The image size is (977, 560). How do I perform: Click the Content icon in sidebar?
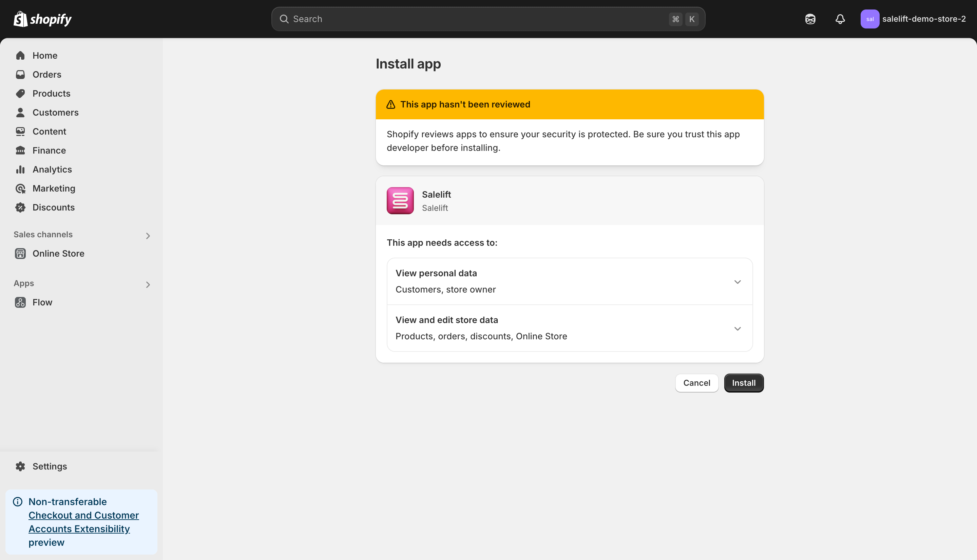pyautogui.click(x=20, y=131)
